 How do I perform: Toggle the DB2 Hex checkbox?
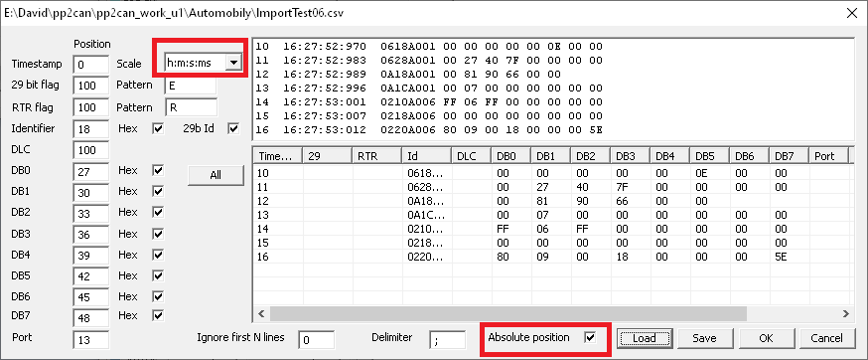click(158, 213)
